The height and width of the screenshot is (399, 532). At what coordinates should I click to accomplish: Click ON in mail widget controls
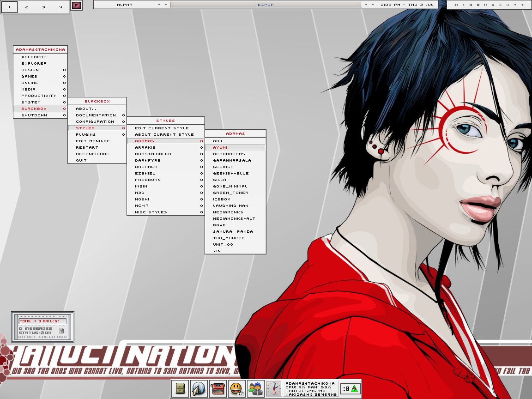click(x=22, y=337)
